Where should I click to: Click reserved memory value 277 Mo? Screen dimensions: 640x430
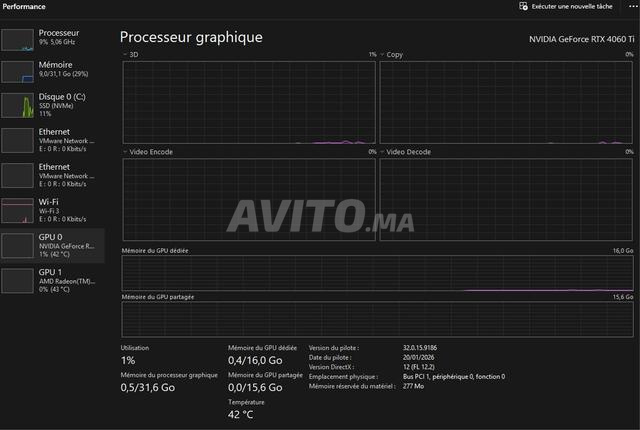click(413, 386)
